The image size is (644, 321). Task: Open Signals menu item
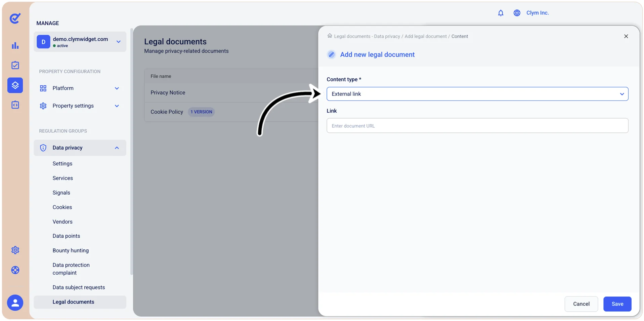[61, 193]
